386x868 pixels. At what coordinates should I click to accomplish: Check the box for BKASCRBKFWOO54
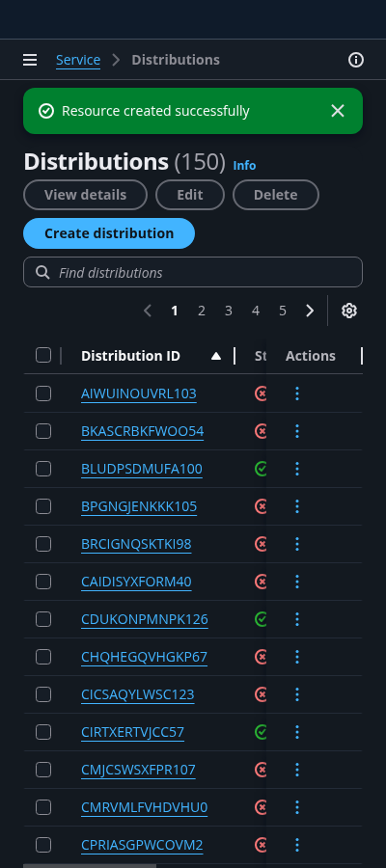tap(43, 431)
